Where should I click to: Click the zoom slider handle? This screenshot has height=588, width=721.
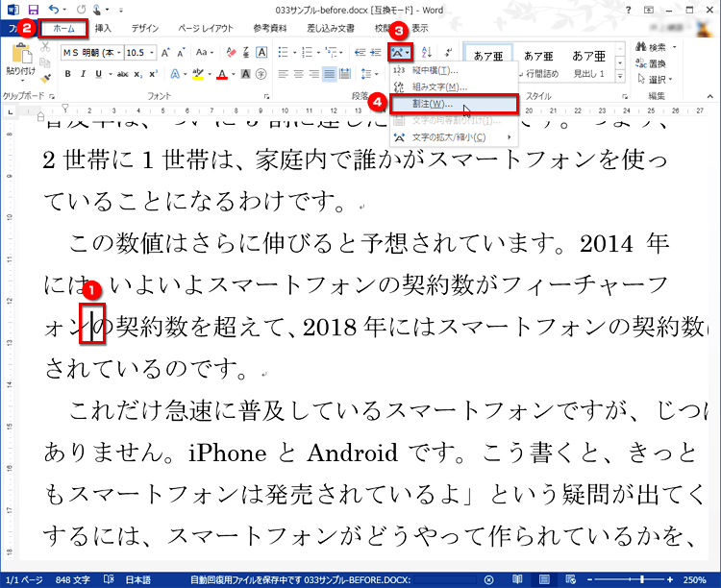pyautogui.click(x=642, y=579)
